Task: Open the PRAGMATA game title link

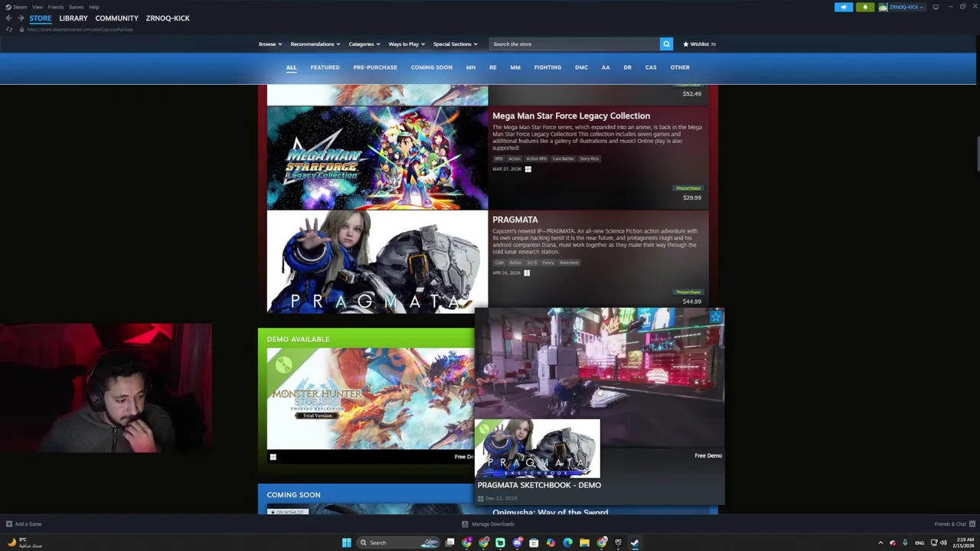Action: pos(515,220)
